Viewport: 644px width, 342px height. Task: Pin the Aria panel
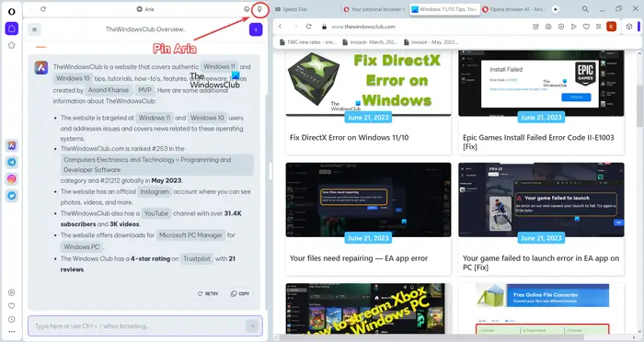click(259, 9)
